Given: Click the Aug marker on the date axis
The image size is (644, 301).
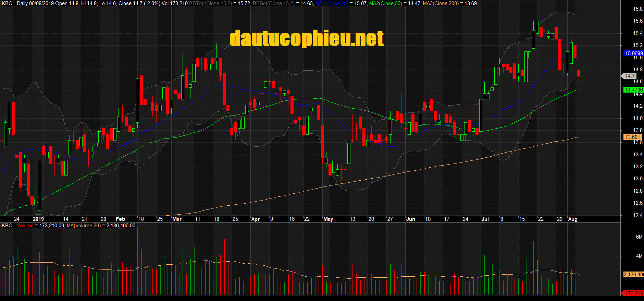Looking at the screenshot, I should (572, 219).
